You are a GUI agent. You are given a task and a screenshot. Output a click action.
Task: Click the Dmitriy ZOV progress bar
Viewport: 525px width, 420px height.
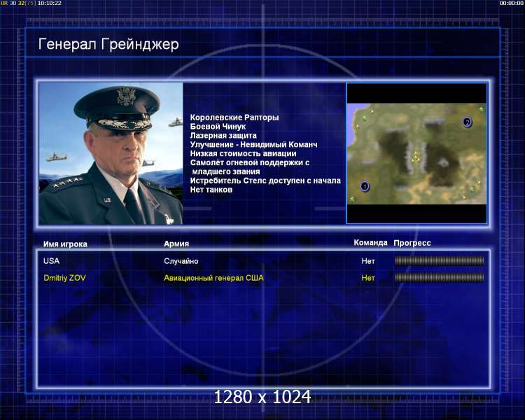click(x=440, y=277)
